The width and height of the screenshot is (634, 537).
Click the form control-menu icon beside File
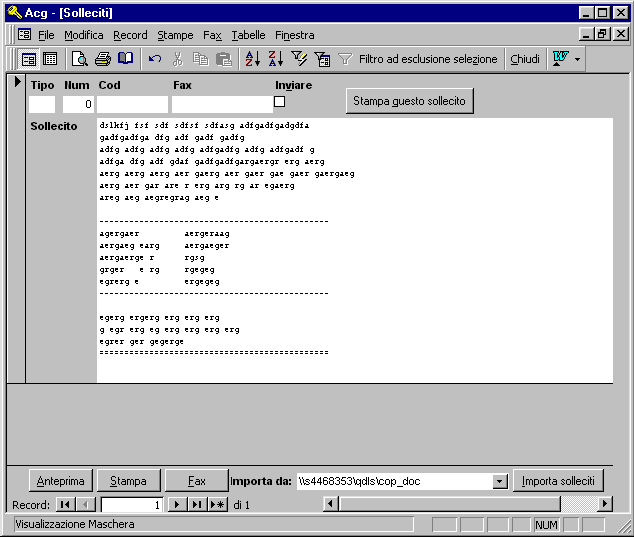pos(24,35)
